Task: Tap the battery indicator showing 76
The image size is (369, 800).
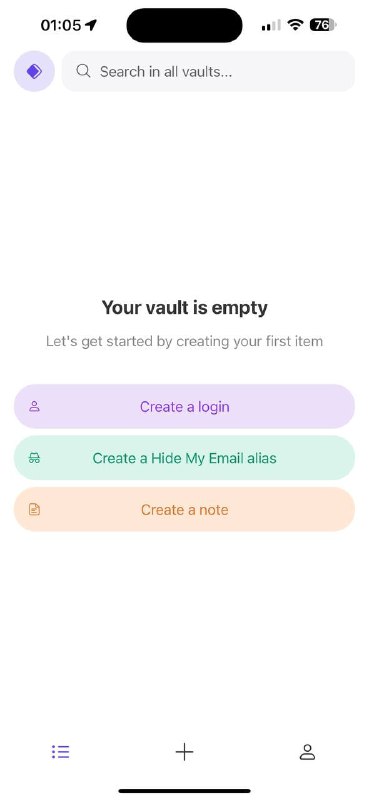Action: (323, 24)
